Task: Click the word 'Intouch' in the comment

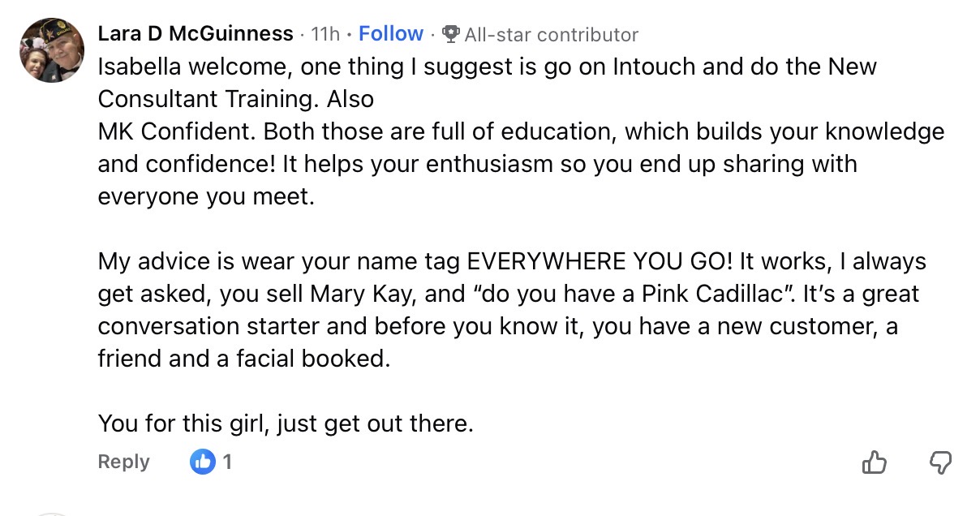Action: (654, 67)
